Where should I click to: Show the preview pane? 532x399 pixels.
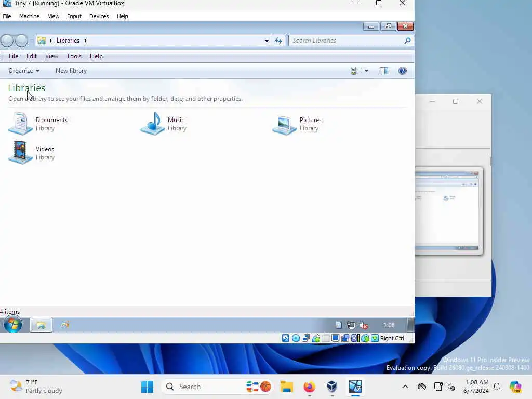coord(384,71)
